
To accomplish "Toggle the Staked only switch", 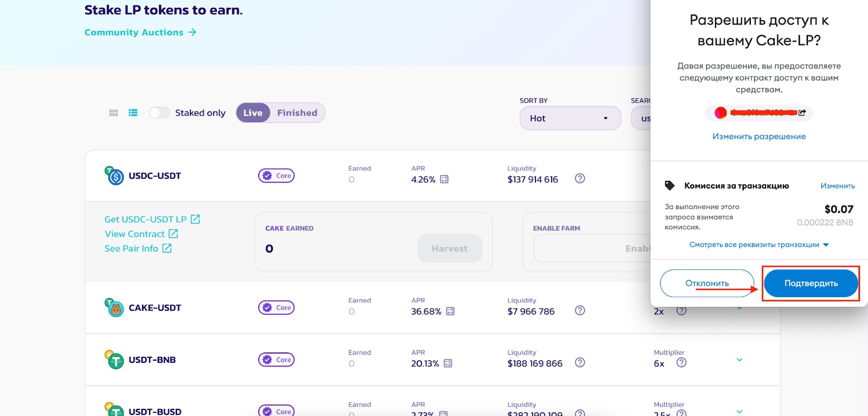I will (x=159, y=112).
